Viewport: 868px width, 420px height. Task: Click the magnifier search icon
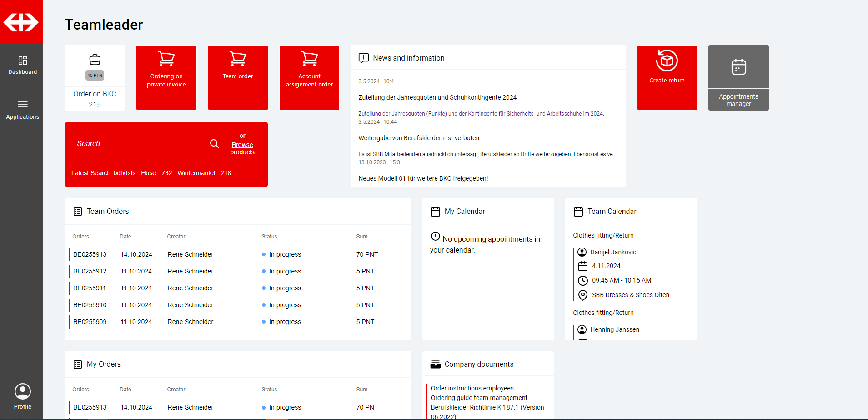(215, 144)
